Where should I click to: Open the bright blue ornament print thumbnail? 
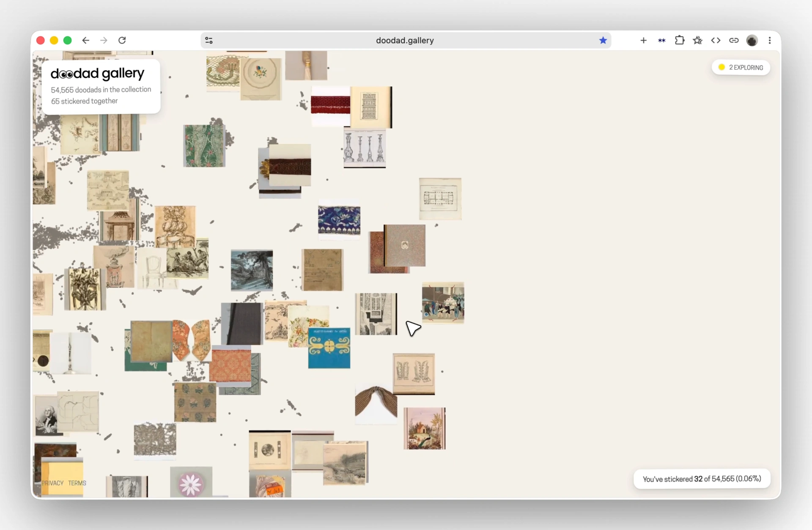329,348
